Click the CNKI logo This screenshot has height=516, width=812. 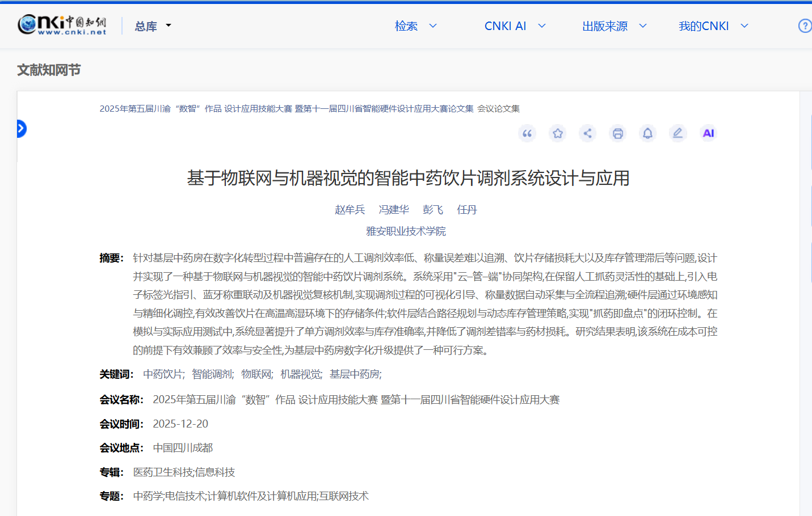point(62,24)
